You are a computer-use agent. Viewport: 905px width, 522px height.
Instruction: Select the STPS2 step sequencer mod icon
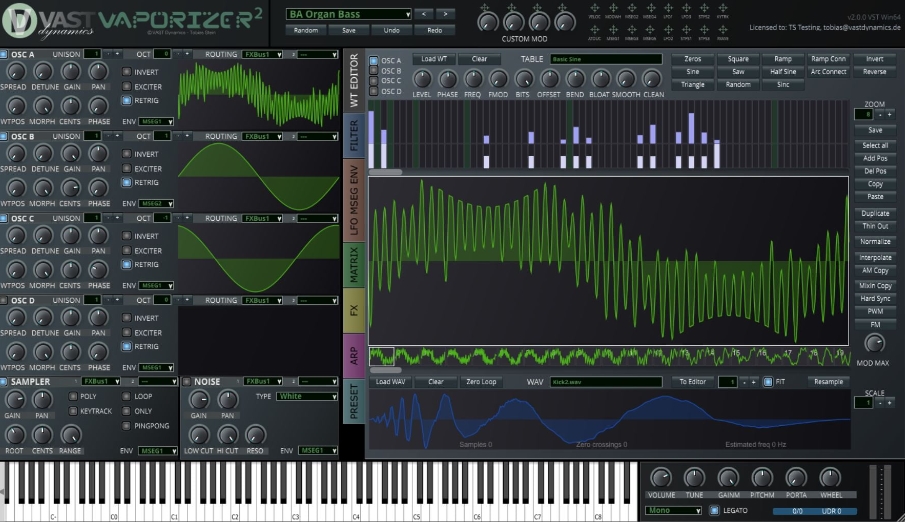pyautogui.click(x=704, y=8)
